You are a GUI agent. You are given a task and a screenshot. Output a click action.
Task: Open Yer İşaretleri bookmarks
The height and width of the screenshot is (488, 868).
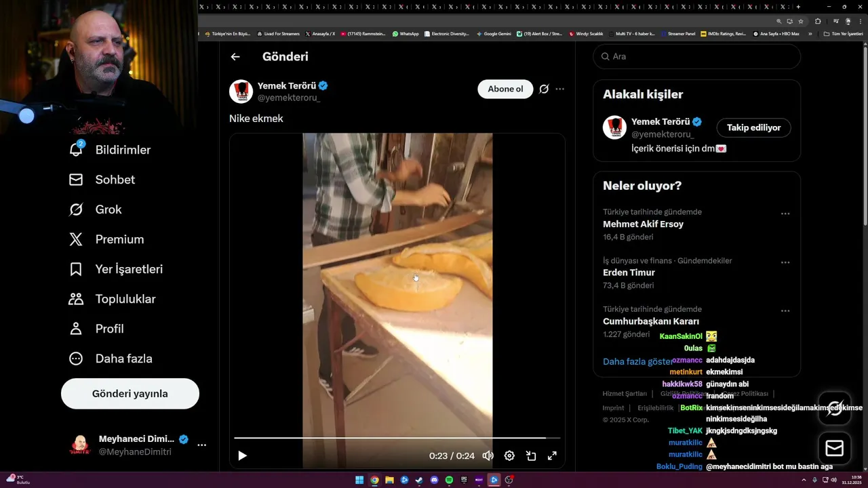coord(115,269)
